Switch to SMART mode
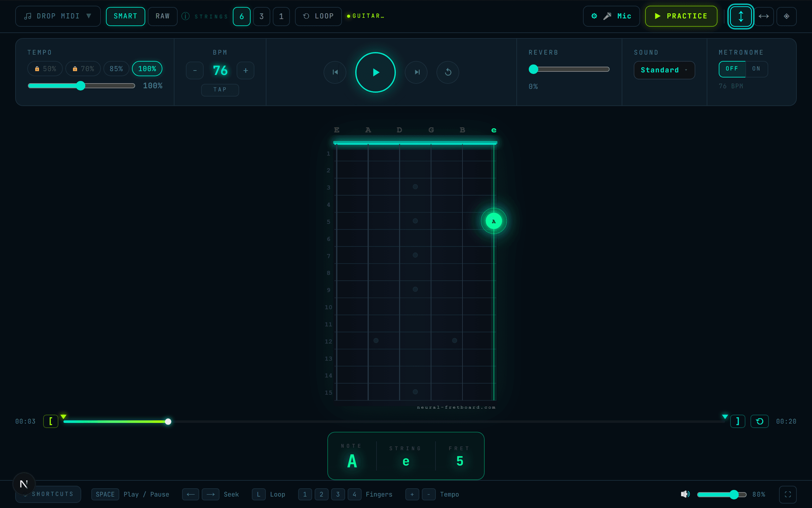 (126, 16)
